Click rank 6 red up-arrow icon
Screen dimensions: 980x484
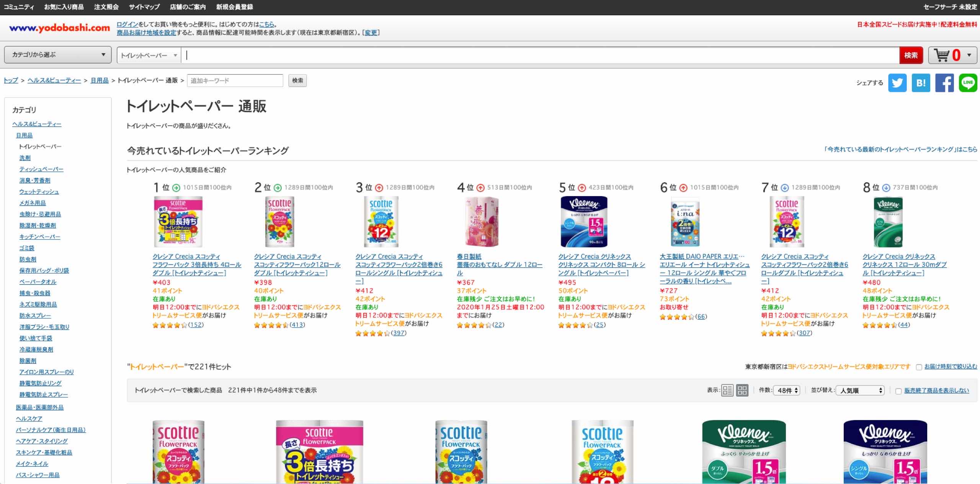tap(683, 188)
